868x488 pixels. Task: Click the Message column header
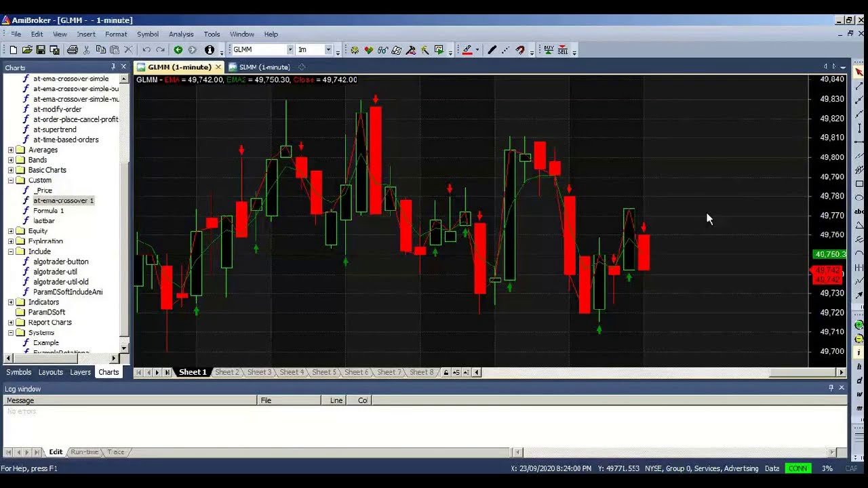(x=130, y=401)
